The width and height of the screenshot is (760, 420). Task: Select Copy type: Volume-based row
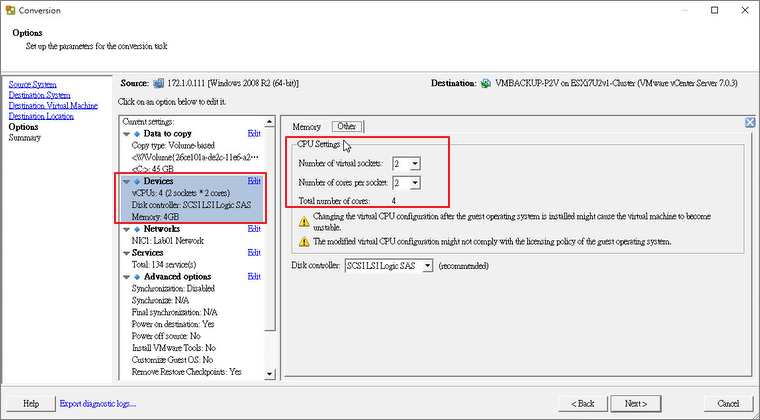(173, 145)
